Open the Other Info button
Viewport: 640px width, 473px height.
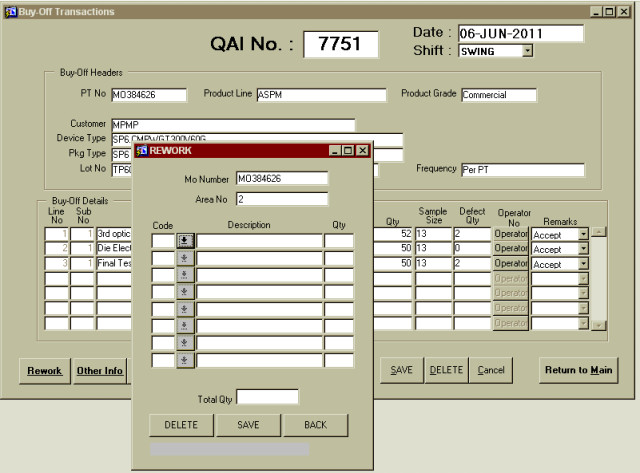[x=100, y=370]
